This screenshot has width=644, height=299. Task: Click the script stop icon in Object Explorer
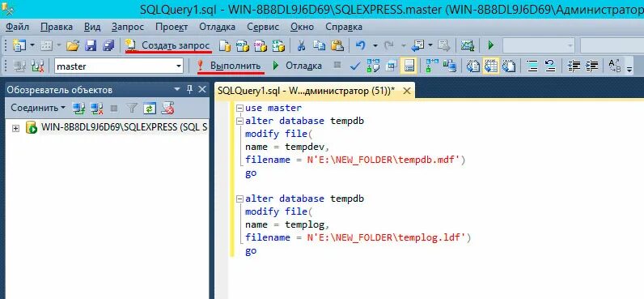[x=167, y=108]
